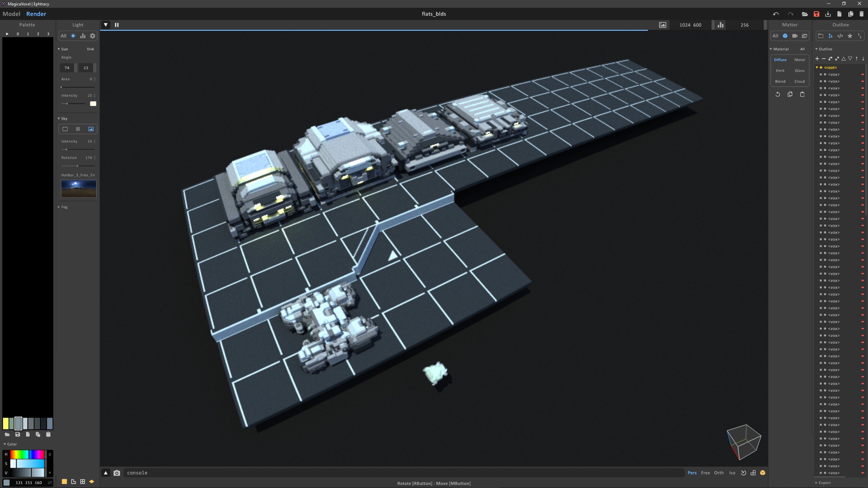Expand the Fog section
The width and height of the screenshot is (868, 488).
coord(59,207)
